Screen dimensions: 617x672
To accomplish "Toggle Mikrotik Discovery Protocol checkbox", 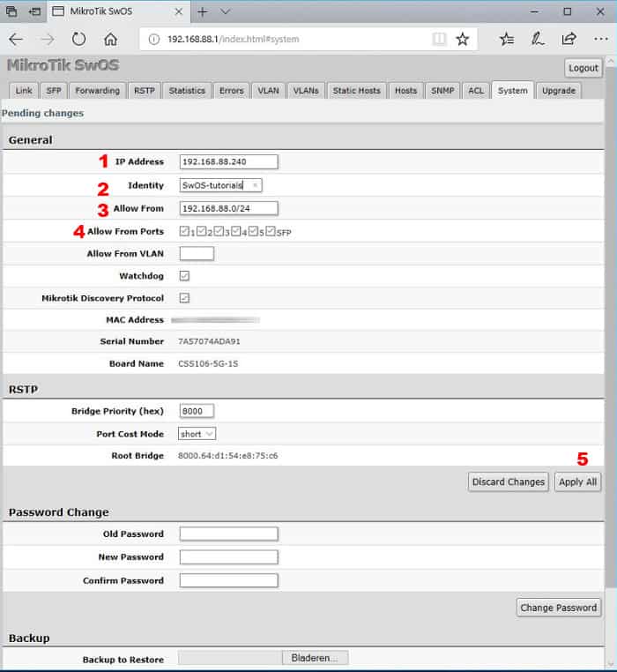I will (x=185, y=298).
